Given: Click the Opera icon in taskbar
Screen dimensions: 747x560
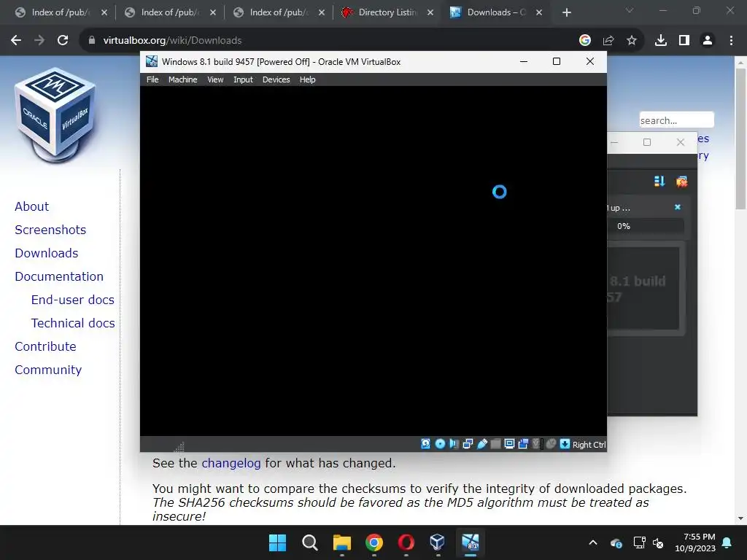Looking at the screenshot, I should (406, 542).
